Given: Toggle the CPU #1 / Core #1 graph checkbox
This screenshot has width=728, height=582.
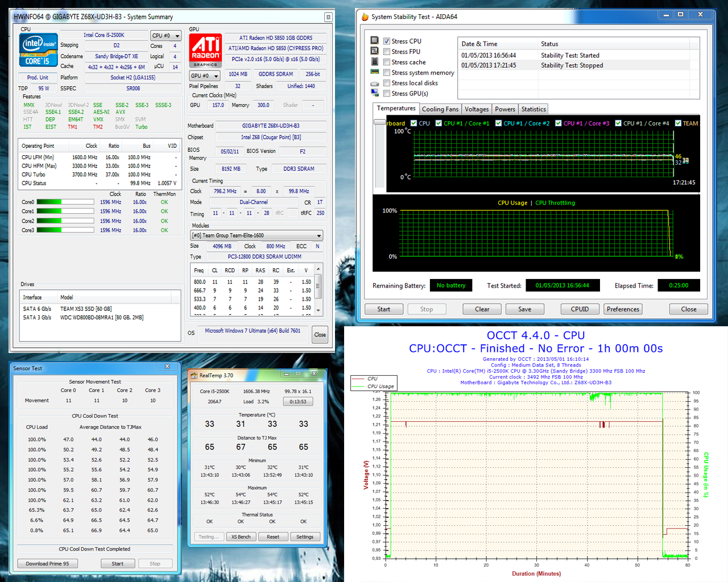Looking at the screenshot, I should pos(439,123).
